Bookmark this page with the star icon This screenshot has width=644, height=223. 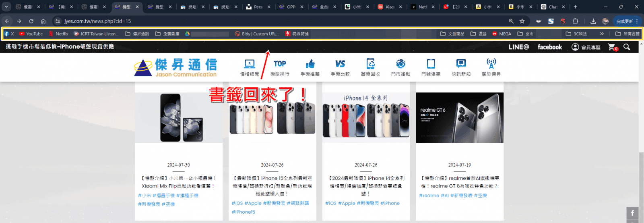click(x=522, y=21)
